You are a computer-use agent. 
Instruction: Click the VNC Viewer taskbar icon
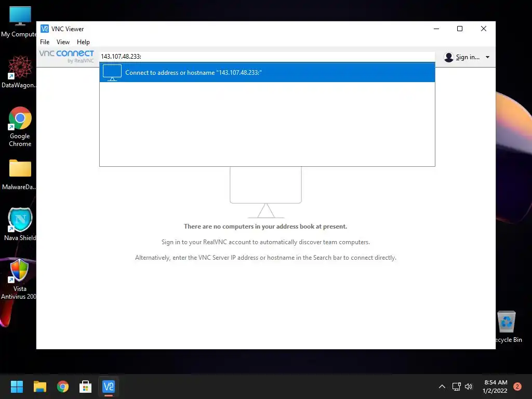point(109,387)
